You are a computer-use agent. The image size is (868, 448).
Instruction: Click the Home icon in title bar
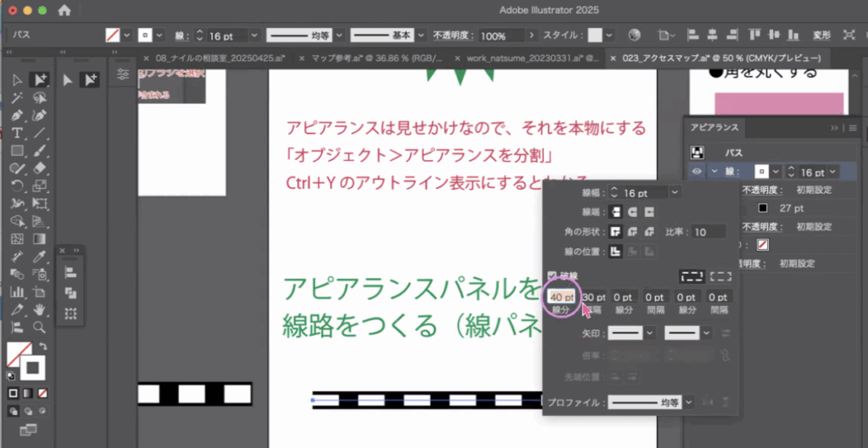tap(64, 11)
